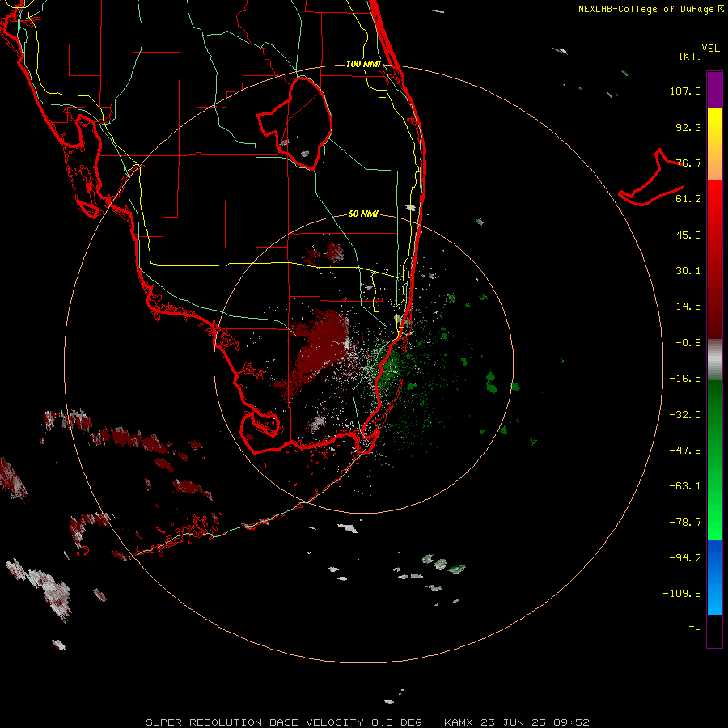728x728 pixels.
Task: Click the 100 NMI range ring label
Action: pos(363,64)
